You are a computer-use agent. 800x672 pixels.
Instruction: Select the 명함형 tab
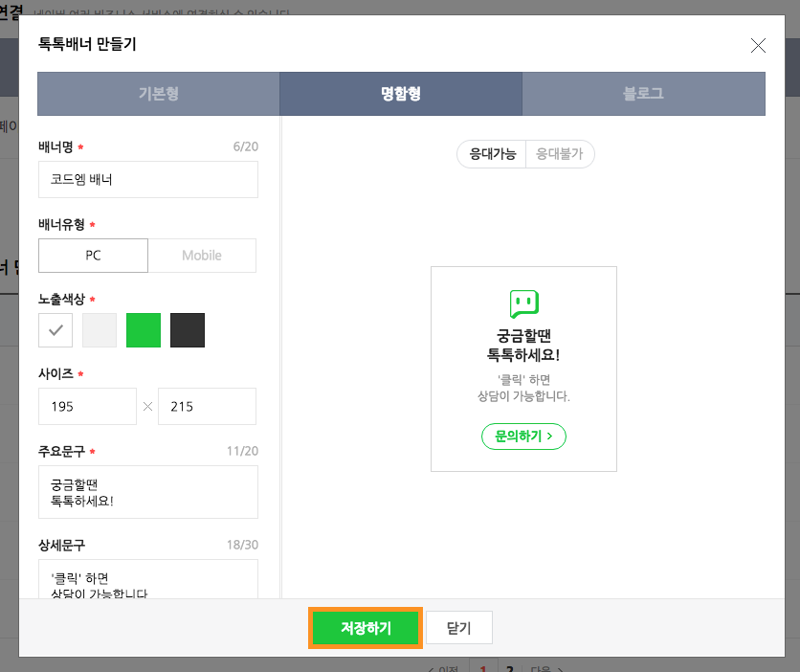pyautogui.click(x=401, y=94)
